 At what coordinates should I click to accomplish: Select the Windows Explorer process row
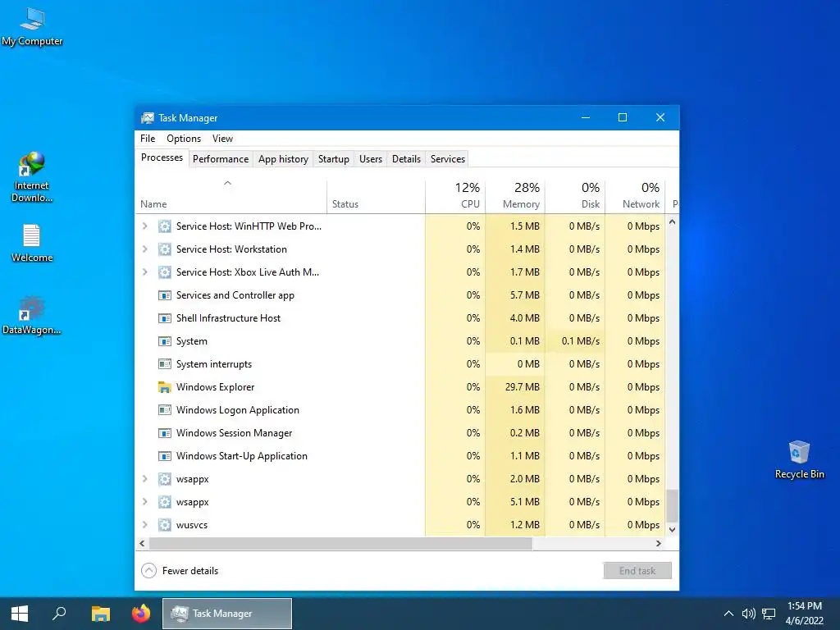tap(400, 387)
